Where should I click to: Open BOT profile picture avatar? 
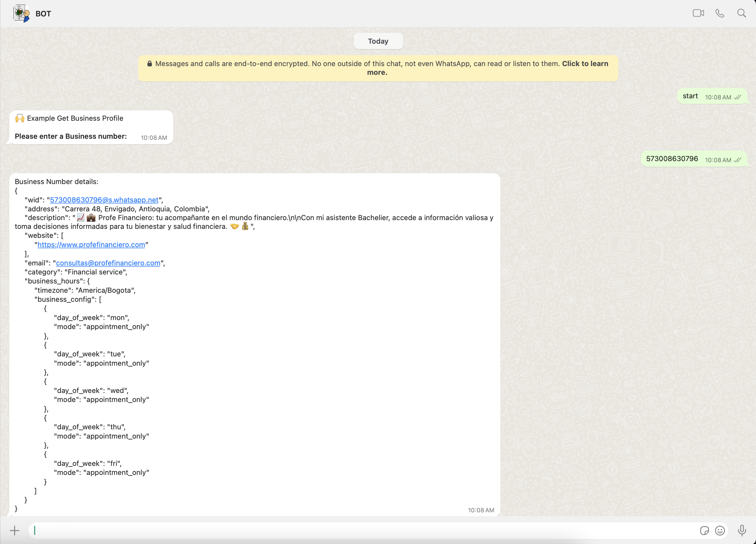tap(21, 13)
